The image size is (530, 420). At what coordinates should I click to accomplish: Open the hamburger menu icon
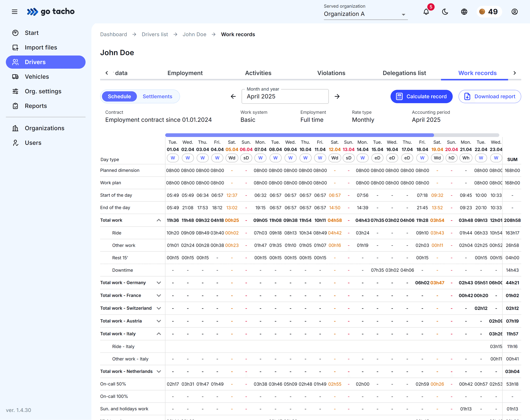pos(15,12)
